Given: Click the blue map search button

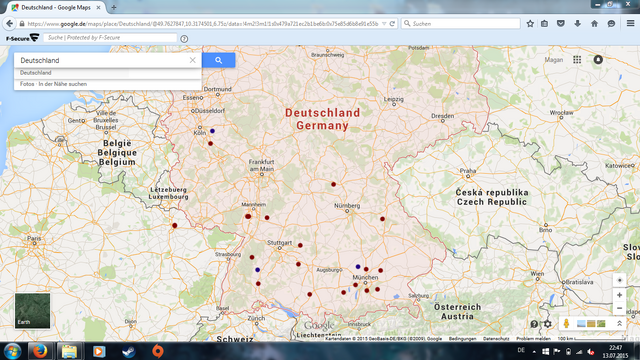Looking at the screenshot, I should [x=218, y=60].
